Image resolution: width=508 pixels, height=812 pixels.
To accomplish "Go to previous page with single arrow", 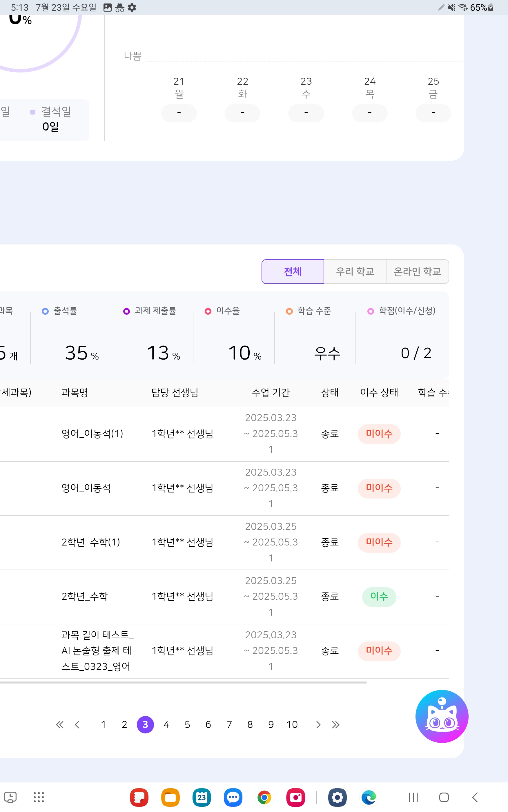I will pyautogui.click(x=77, y=725).
